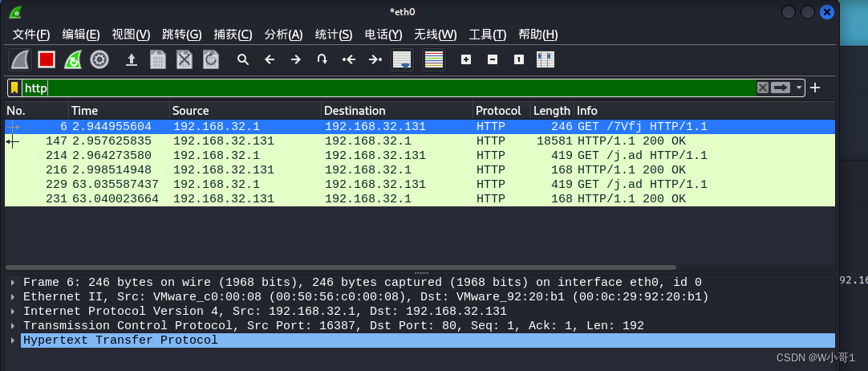Jump to specified packet curved arrow
This screenshot has width=868, height=371.
322,59
